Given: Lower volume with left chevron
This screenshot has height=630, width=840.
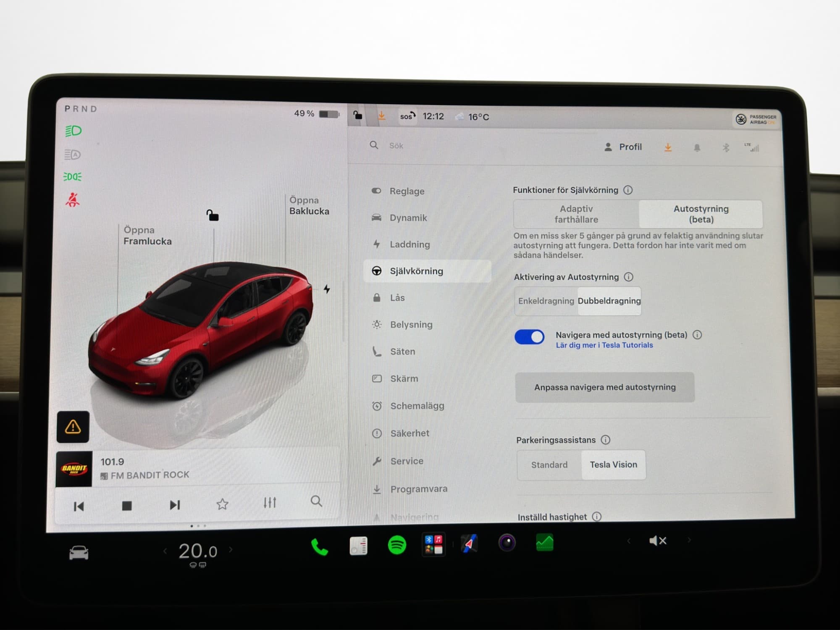Looking at the screenshot, I should coord(629,541).
